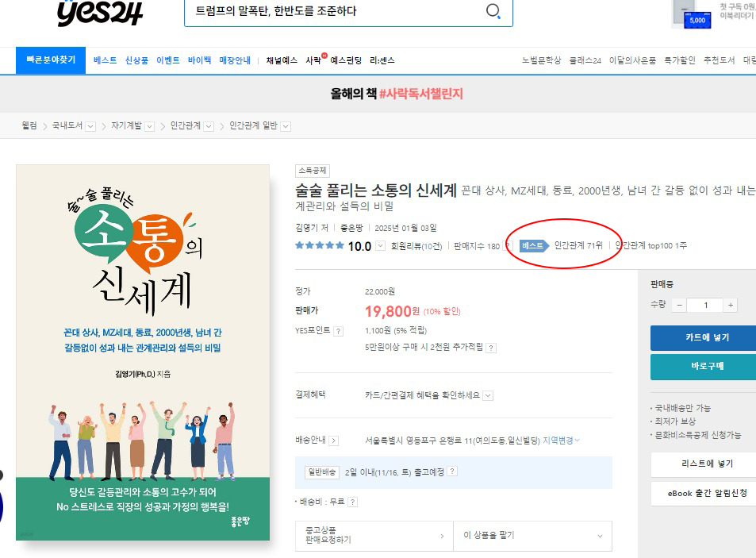Expand the 자기계발 breadcrumb dropdown
756x558 pixels.
tap(150, 126)
